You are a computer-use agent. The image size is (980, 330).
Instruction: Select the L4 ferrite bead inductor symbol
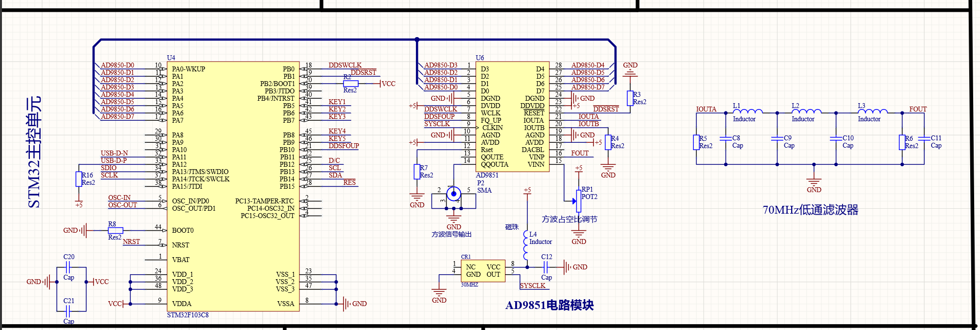525,245
